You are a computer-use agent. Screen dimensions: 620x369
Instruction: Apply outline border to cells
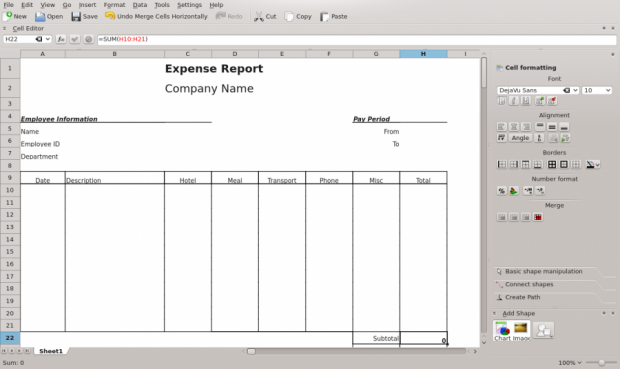pos(564,165)
